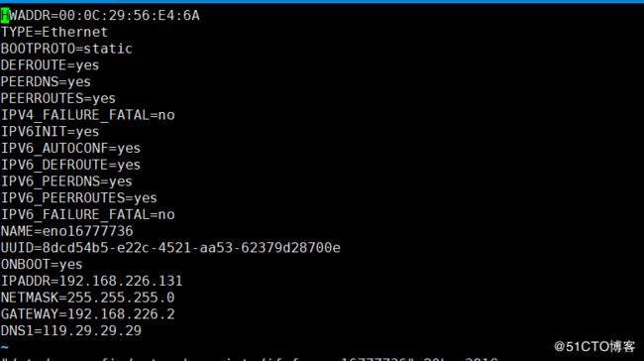Image resolution: width=644 pixels, height=361 pixels.
Task: Click the DNS1=119.29.29.29 line
Action: (71, 330)
